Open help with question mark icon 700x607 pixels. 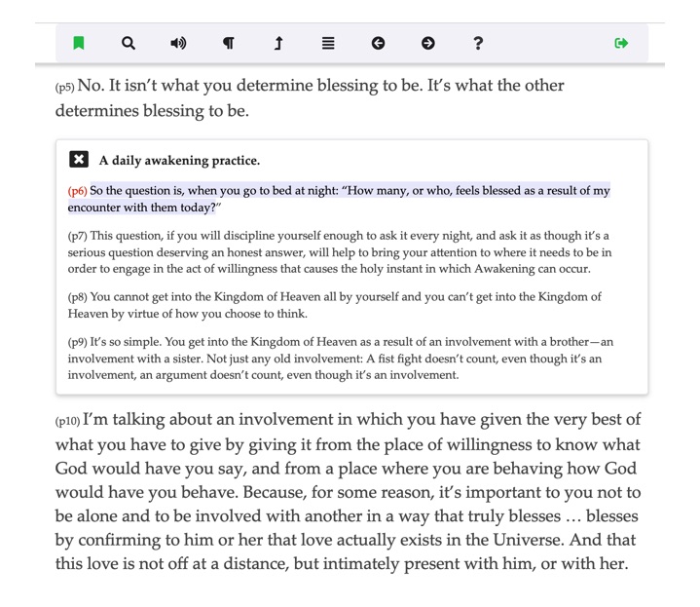(478, 43)
